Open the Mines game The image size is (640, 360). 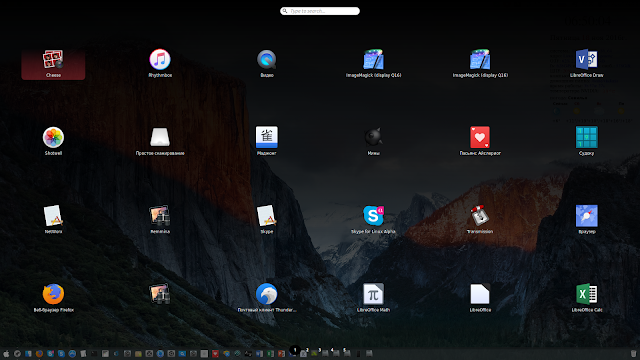[373, 138]
